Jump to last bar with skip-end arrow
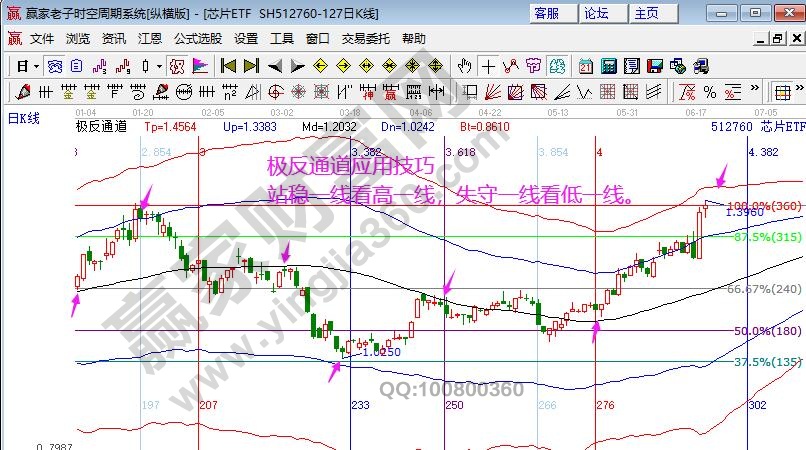Viewport: 806px width, 450px height. (x=251, y=66)
